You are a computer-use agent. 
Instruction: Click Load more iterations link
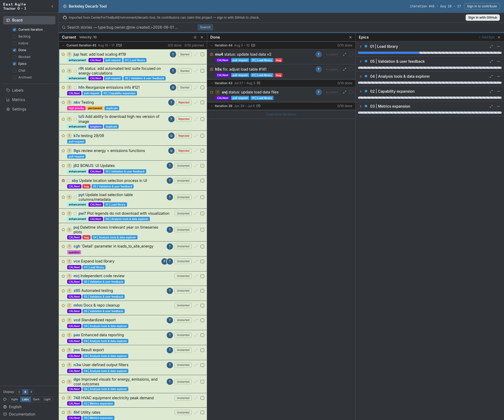coord(281,114)
